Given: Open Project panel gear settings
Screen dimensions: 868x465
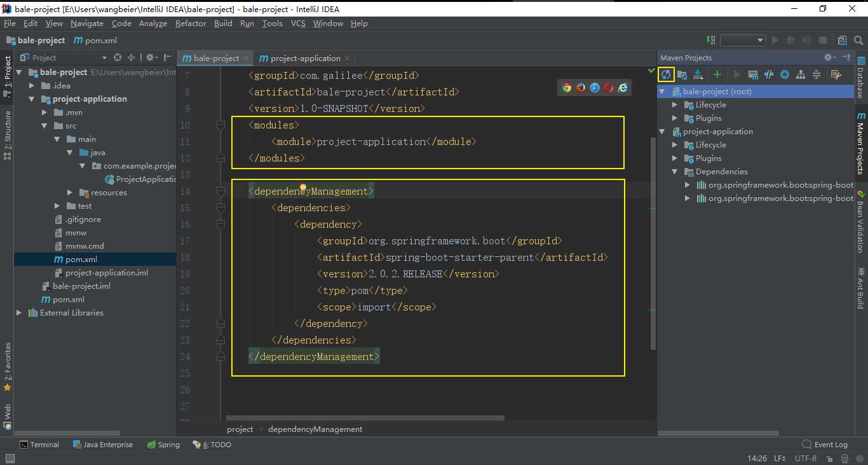Looking at the screenshot, I should (x=151, y=57).
